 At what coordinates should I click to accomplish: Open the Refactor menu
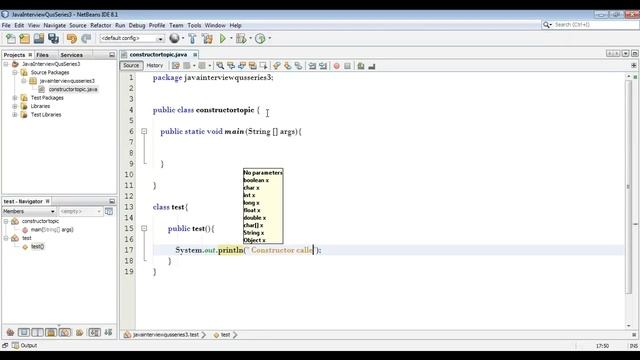[101, 25]
